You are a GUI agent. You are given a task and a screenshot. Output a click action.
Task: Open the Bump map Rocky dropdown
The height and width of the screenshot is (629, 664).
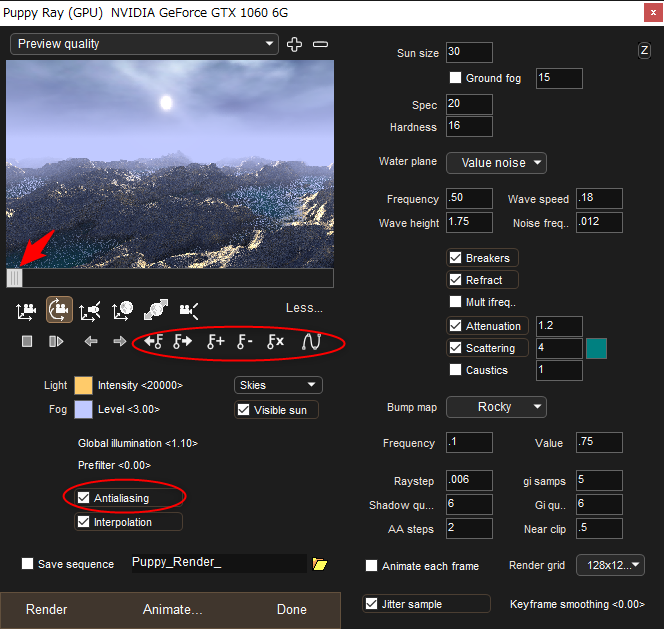tap(496, 407)
